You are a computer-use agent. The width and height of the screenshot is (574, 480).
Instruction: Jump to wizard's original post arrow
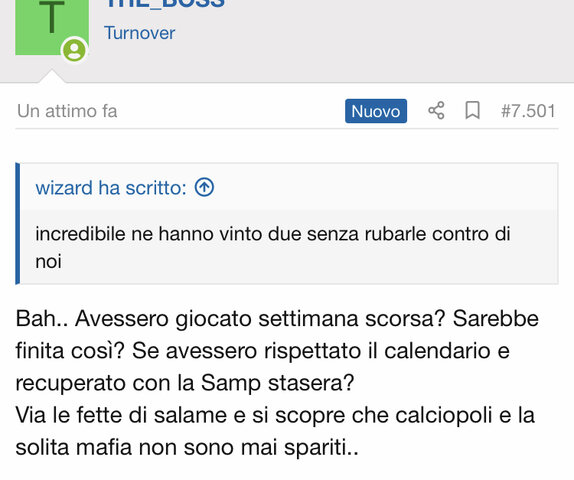204,187
